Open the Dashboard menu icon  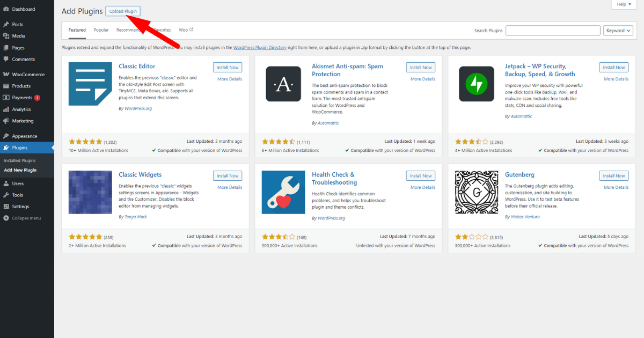pyautogui.click(x=6, y=9)
